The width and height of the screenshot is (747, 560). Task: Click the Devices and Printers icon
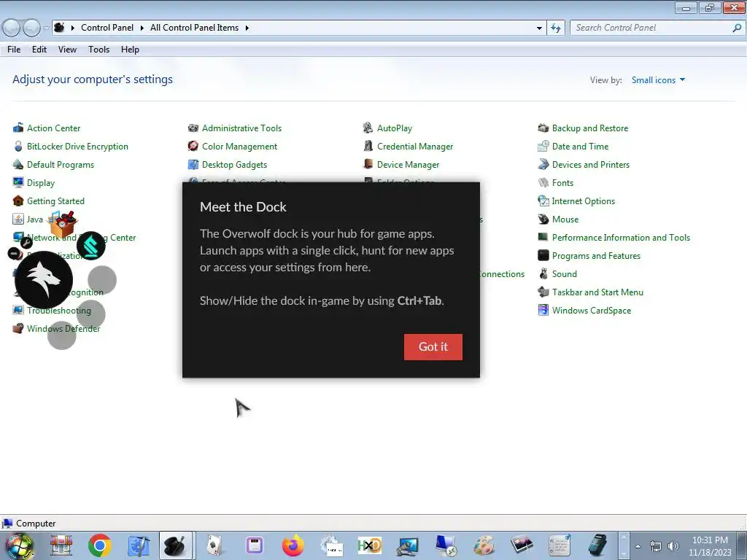coord(543,164)
